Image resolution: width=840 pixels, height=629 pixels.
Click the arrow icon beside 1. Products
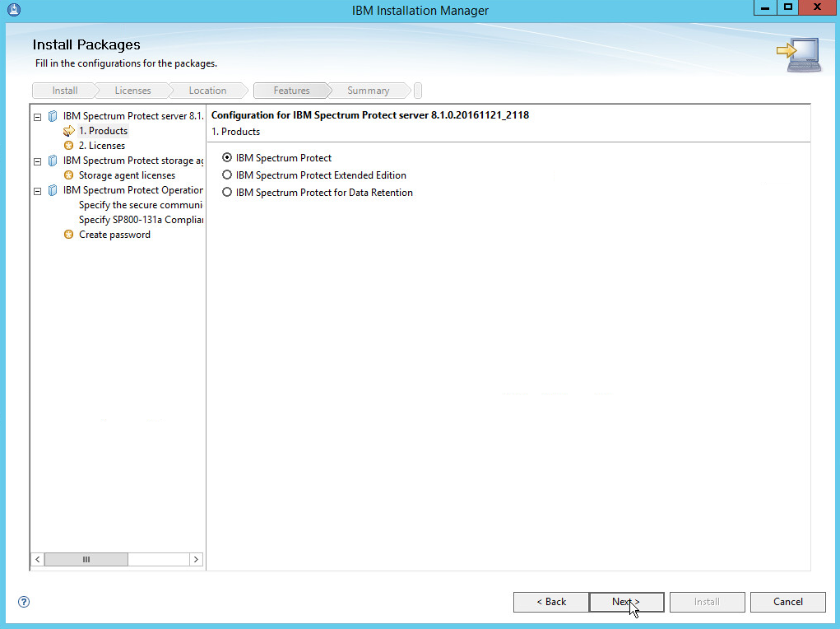click(x=69, y=131)
